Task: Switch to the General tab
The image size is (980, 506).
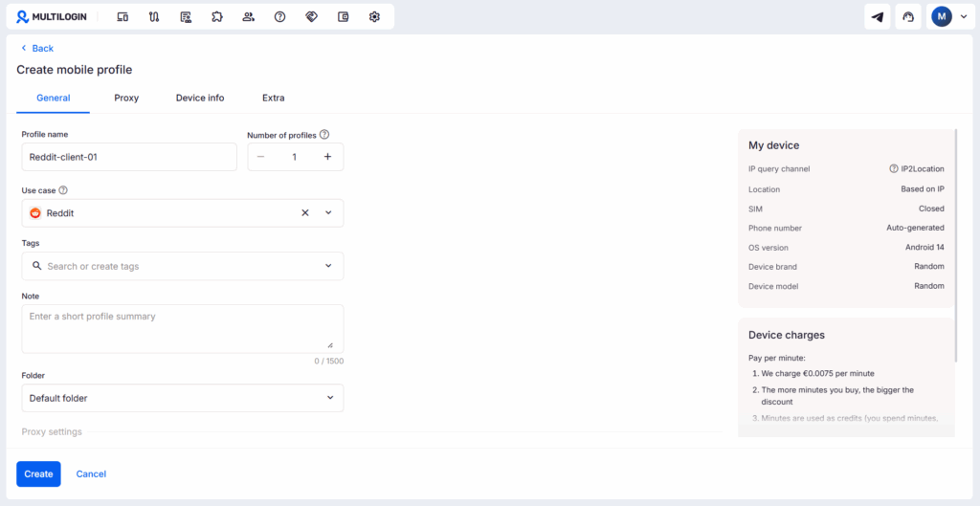Action: pyautogui.click(x=54, y=99)
